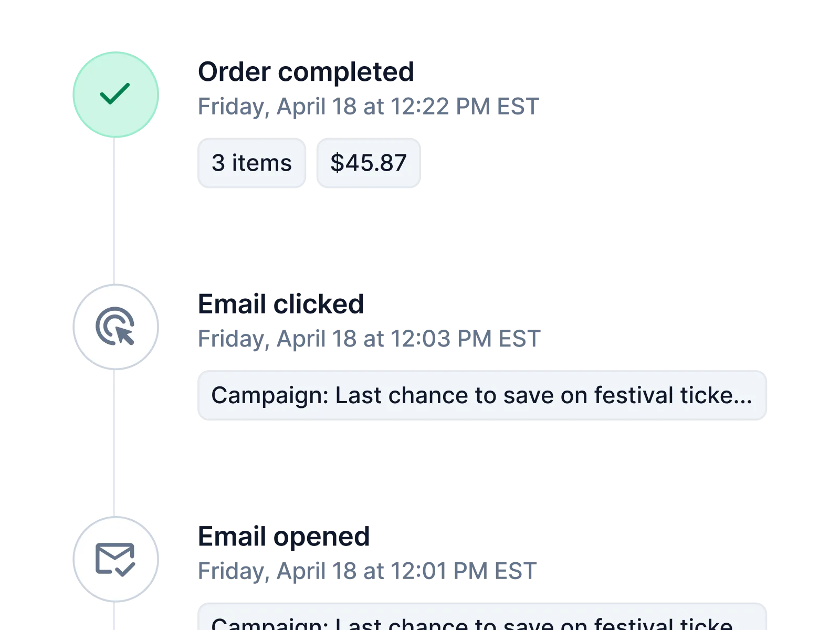Open the Order completed event title
Image resolution: width=840 pixels, height=630 pixels.
coord(306,72)
